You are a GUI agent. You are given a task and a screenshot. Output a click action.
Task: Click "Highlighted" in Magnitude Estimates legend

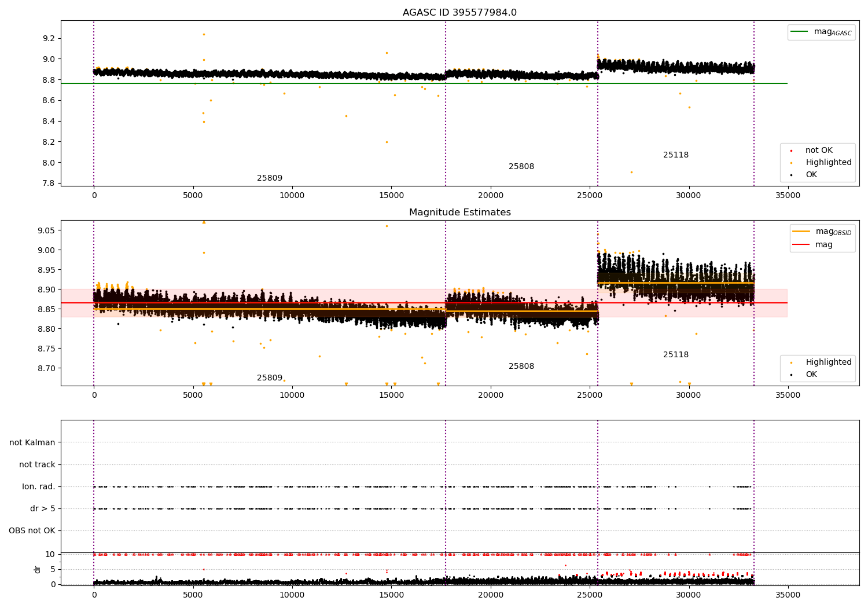coord(829,362)
